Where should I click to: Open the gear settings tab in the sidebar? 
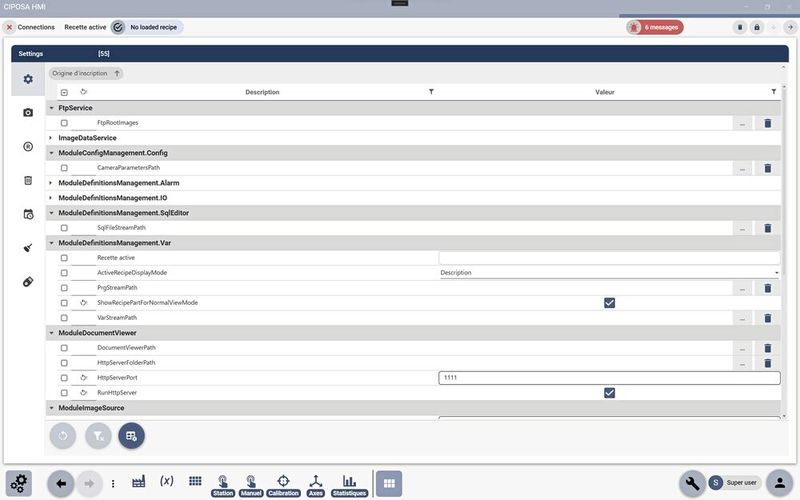coord(28,79)
